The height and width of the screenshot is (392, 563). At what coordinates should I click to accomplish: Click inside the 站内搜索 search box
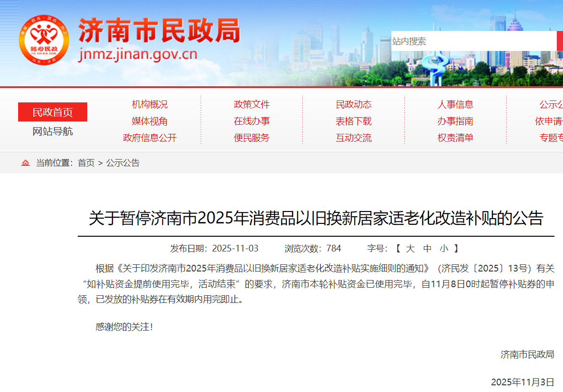pyautogui.click(x=472, y=41)
